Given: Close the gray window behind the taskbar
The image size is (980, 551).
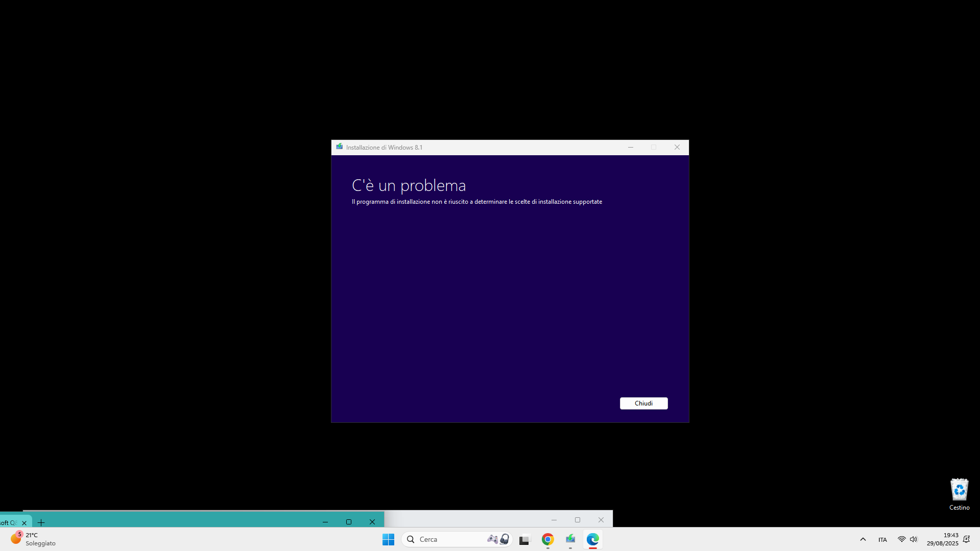Looking at the screenshot, I should point(601,520).
